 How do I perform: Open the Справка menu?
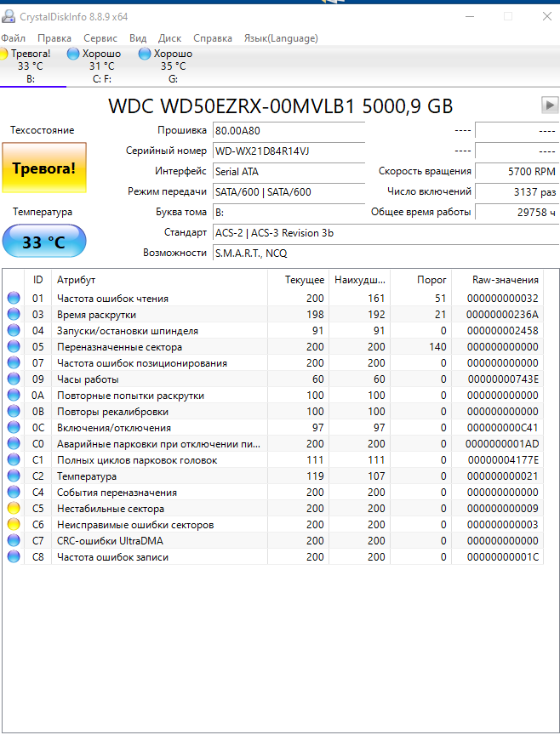pos(213,38)
